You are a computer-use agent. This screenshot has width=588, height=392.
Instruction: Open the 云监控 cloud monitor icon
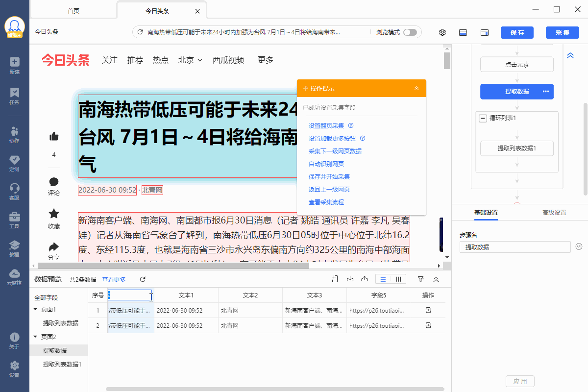14,273
